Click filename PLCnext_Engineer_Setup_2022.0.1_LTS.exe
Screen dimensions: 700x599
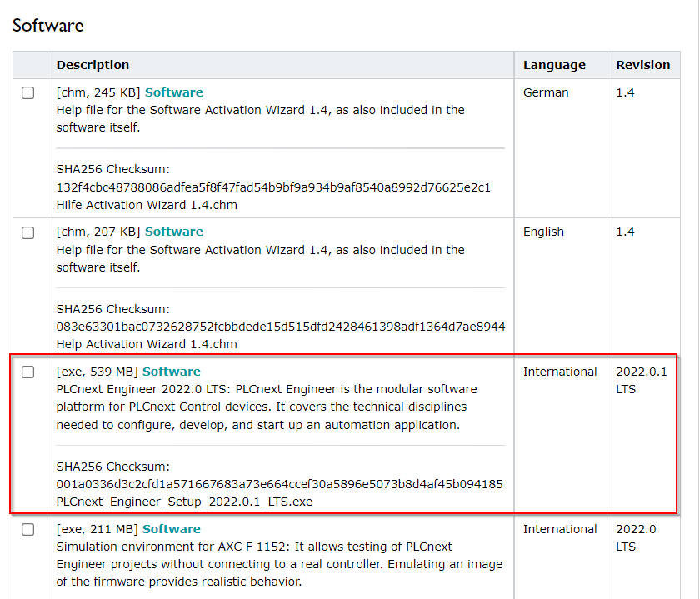[x=184, y=502]
